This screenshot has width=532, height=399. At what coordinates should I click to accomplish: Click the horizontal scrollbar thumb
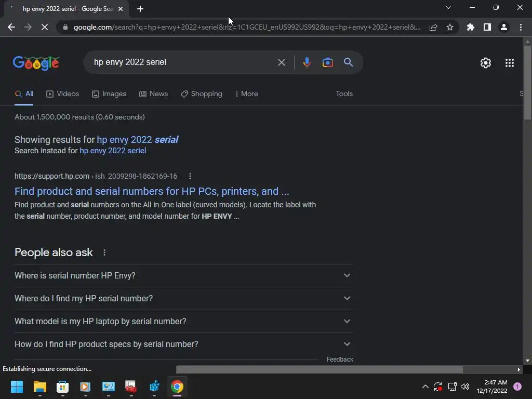click(x=320, y=369)
